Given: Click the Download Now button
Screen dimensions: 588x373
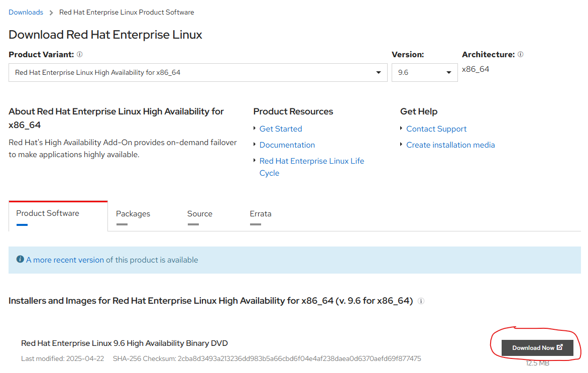Looking at the screenshot, I should [x=537, y=348].
